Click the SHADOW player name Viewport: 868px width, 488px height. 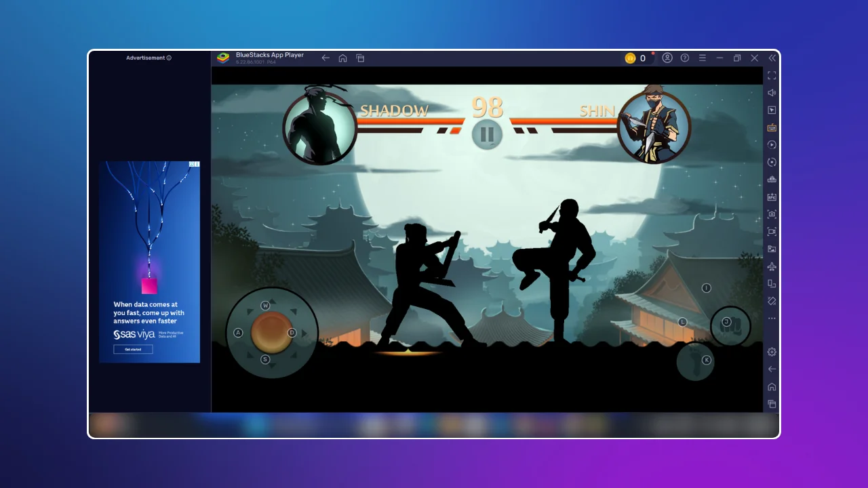394,111
